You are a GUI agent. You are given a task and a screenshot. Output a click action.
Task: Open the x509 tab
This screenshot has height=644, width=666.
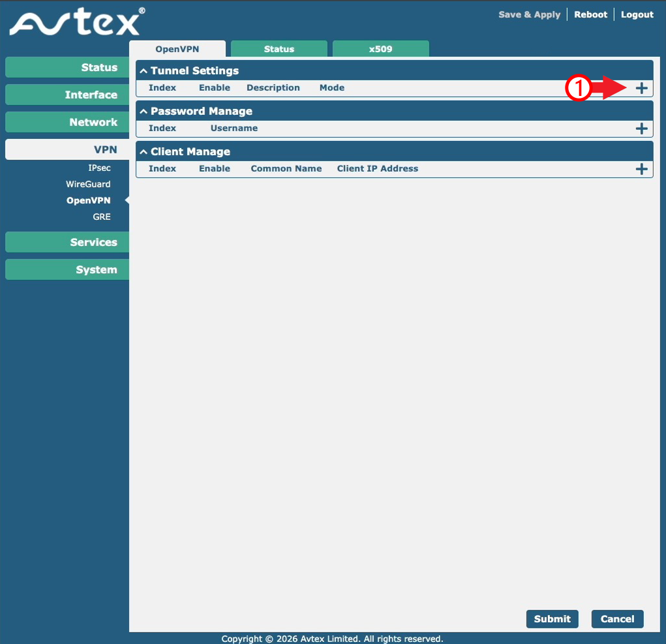[x=380, y=49]
